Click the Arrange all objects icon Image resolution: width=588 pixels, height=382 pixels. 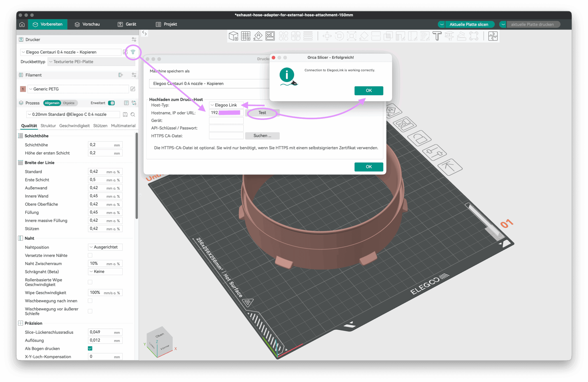tap(270, 36)
